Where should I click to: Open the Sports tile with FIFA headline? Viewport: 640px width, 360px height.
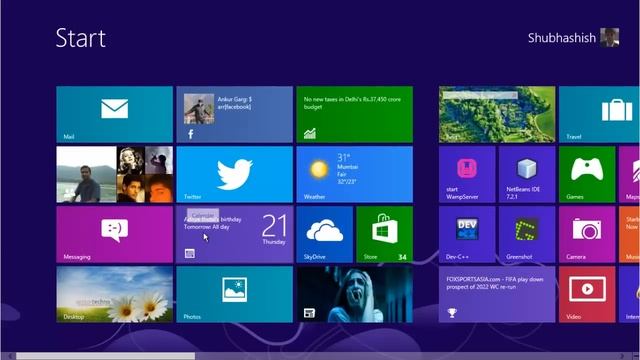(497, 294)
